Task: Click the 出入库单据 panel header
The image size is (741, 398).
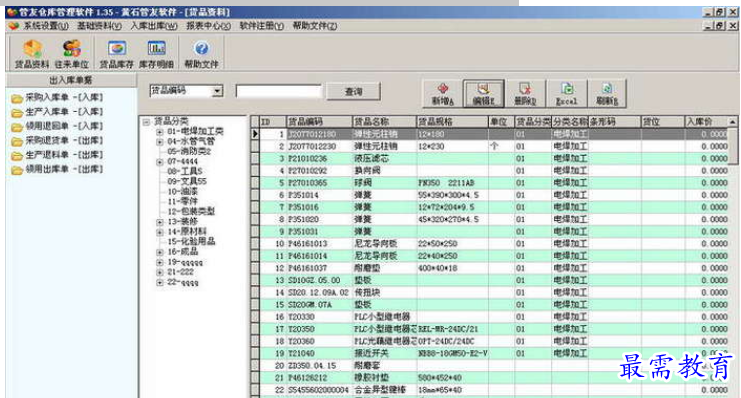Action: [71, 80]
